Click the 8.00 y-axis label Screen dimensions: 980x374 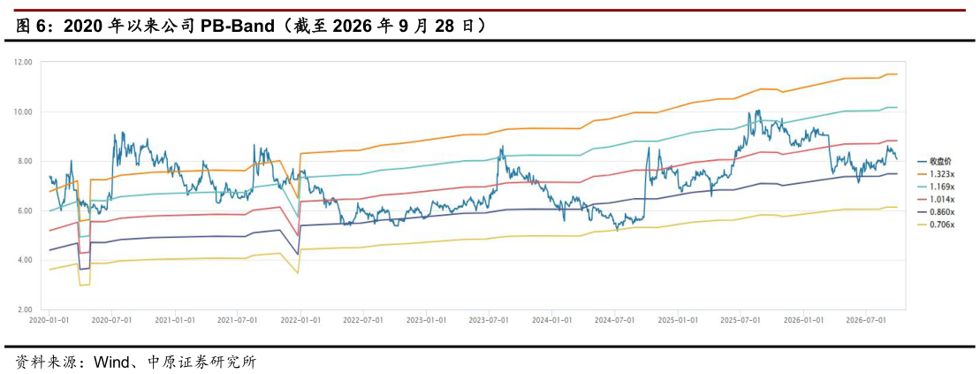pyautogui.click(x=25, y=161)
